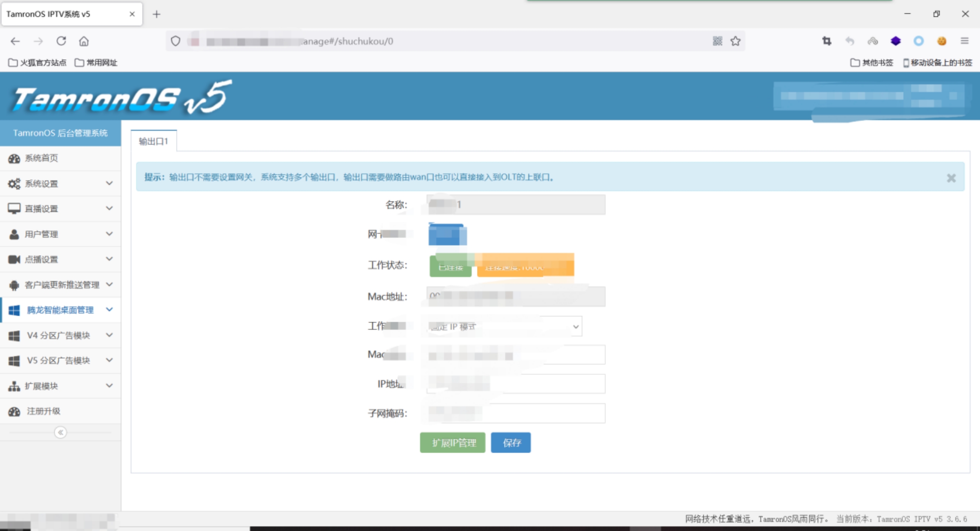Screen dimensions: 980x531
Task: Click the 系统首页 dashboard icon
Action: 14,158
